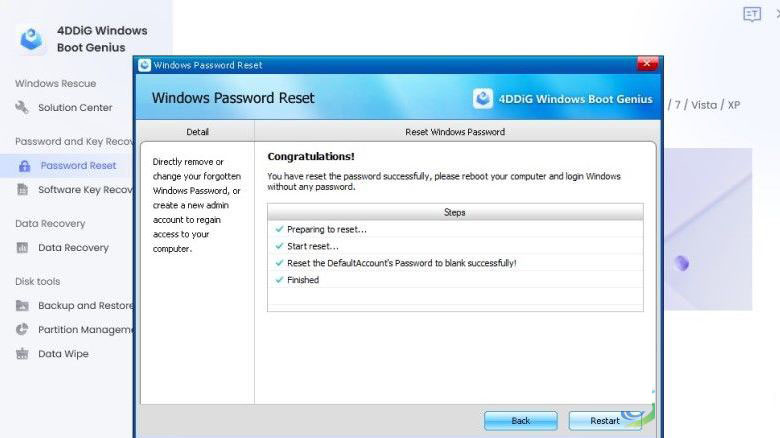Click the feedback icon at top right
780x438 pixels.
[752, 14]
